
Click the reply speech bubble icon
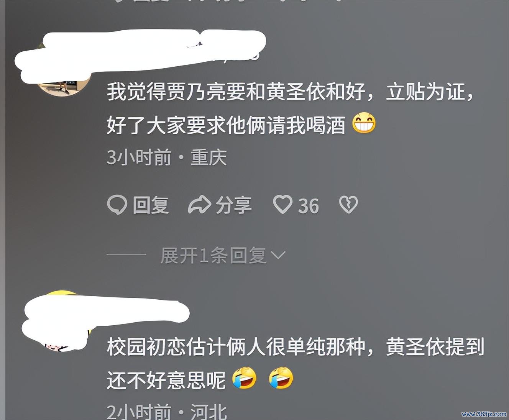pyautogui.click(x=117, y=205)
